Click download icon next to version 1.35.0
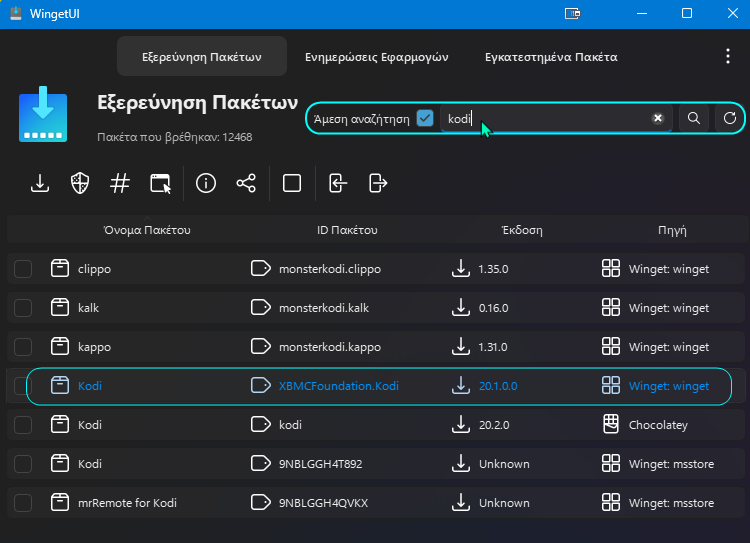This screenshot has height=543, width=750. coord(461,268)
